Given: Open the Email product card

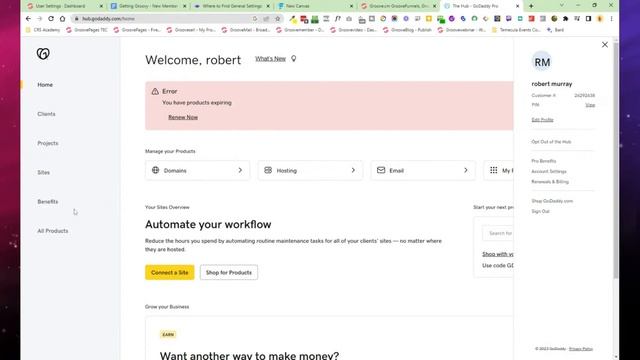Looking at the screenshot, I should click(x=423, y=170).
